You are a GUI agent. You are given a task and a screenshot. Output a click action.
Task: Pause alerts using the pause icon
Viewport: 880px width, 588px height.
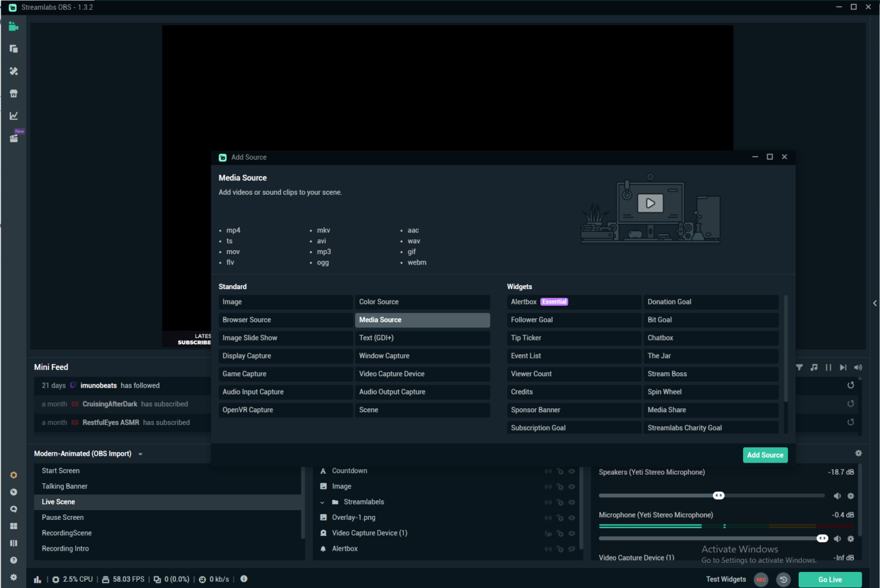tap(828, 367)
